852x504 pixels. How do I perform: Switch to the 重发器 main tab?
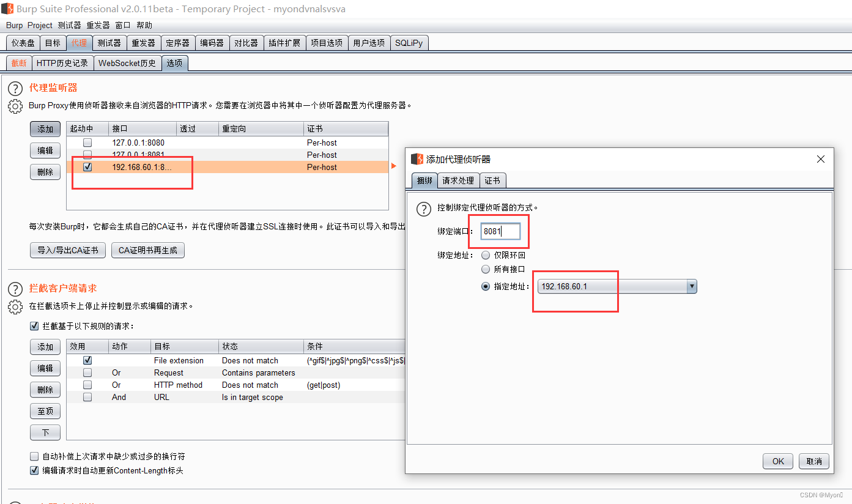pyautogui.click(x=144, y=43)
